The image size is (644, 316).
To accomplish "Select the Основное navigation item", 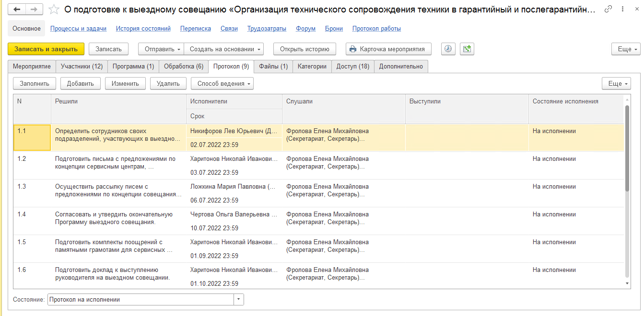I will (27, 28).
